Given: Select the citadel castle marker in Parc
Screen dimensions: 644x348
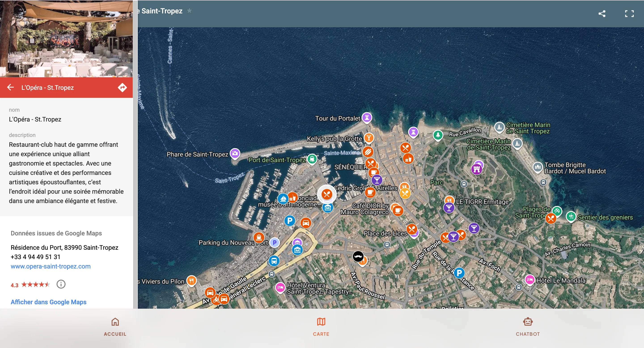Looking at the screenshot, I should point(477,169).
